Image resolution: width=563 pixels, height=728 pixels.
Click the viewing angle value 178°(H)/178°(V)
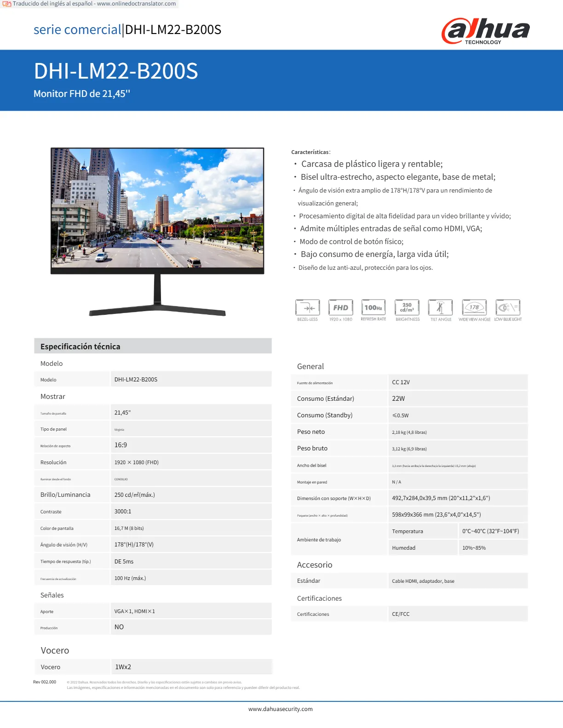191,544
